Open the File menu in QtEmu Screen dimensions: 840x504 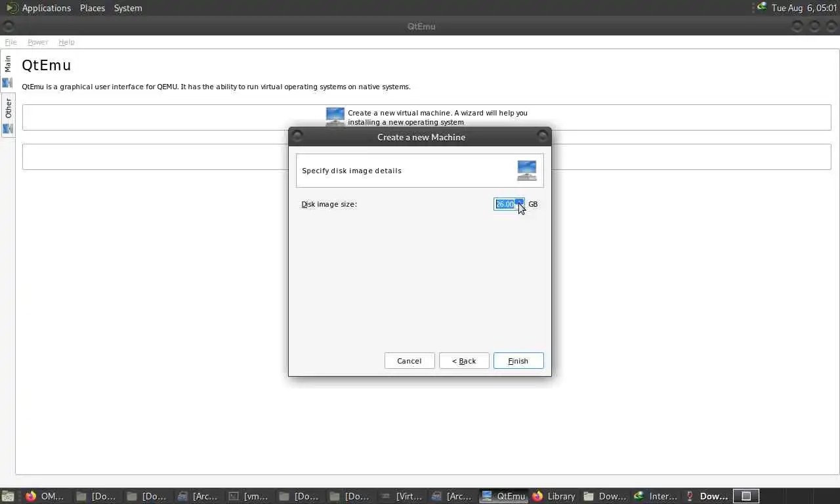pyautogui.click(x=10, y=42)
